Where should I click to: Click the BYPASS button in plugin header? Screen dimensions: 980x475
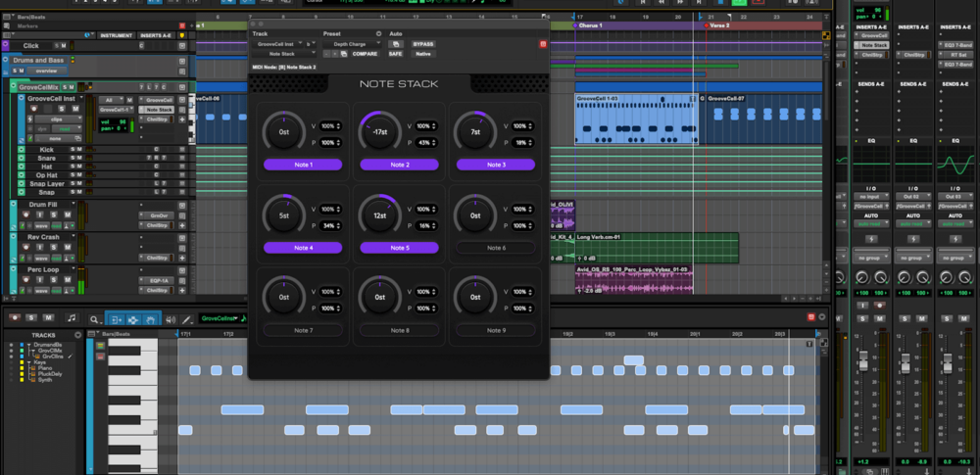point(422,44)
